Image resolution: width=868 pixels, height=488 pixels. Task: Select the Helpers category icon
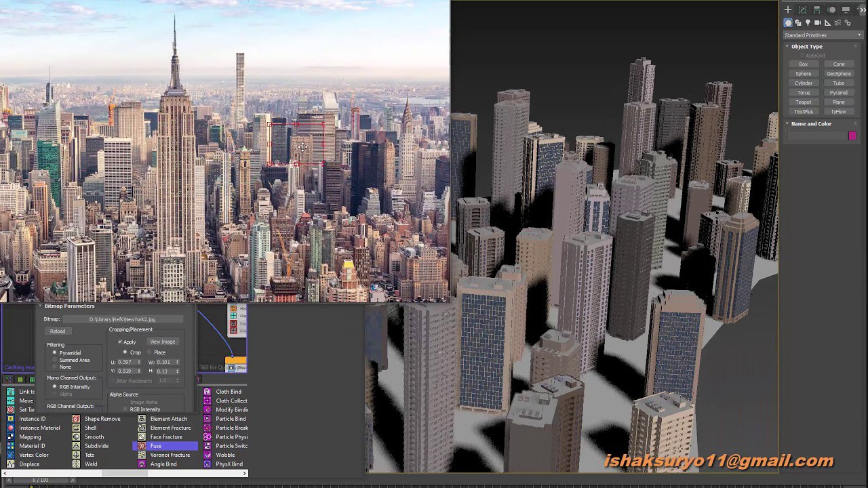pyautogui.click(x=828, y=22)
